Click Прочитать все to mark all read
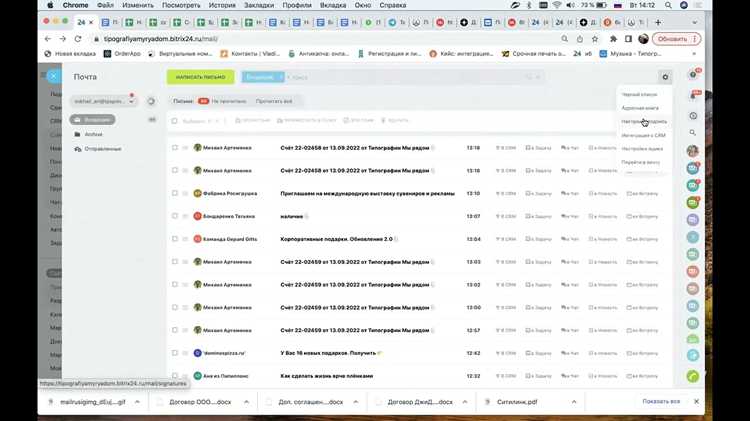750x421 pixels. coord(274,101)
